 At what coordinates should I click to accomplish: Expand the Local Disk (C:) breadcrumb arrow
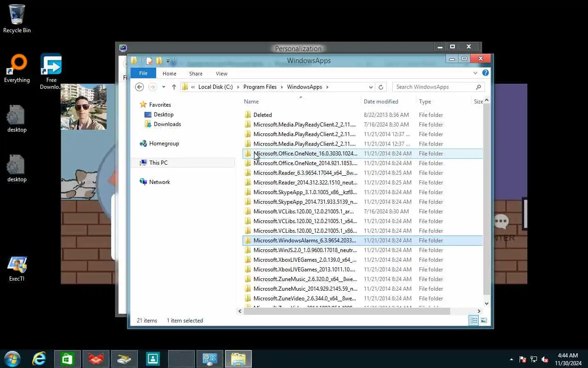click(x=238, y=87)
